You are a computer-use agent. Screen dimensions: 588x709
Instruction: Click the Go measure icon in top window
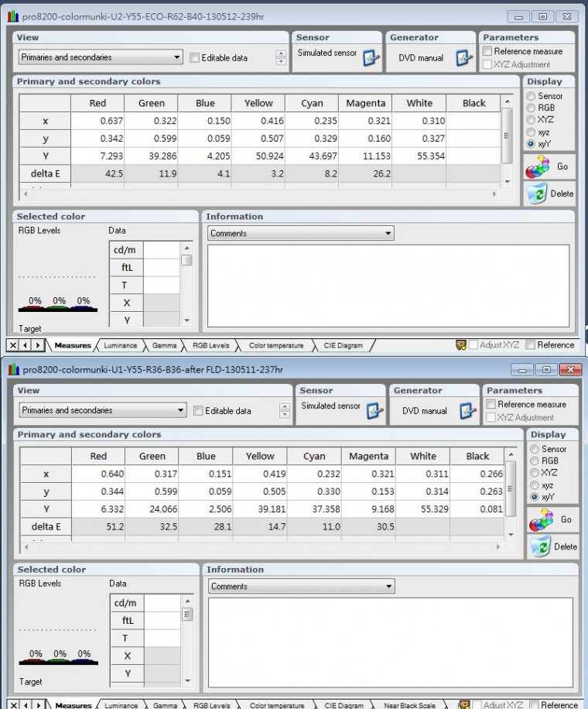(x=537, y=167)
